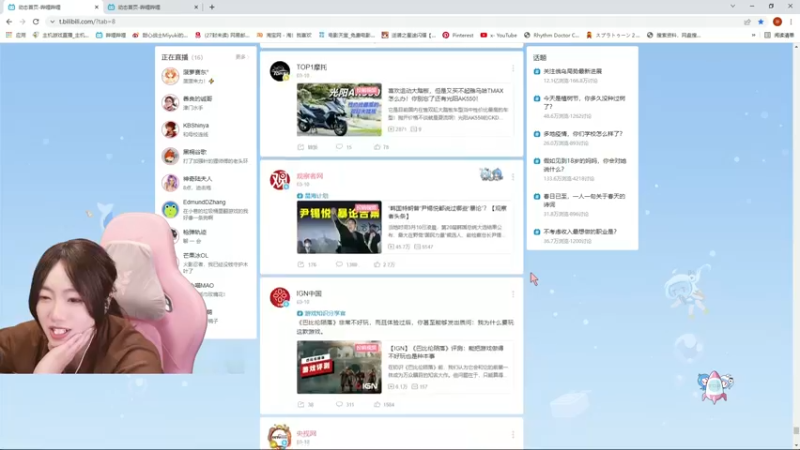Open the 观察者网 profile avatar
The height and width of the screenshot is (450, 800).
click(x=280, y=180)
